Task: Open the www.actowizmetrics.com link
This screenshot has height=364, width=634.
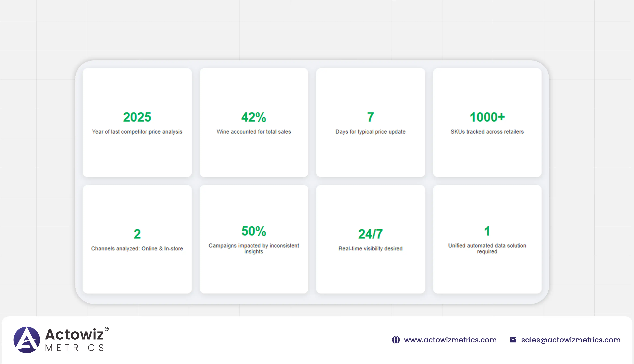Action: (450, 340)
